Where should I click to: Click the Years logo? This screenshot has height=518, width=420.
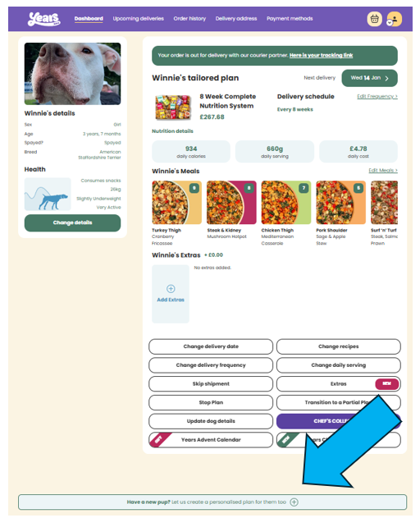tap(44, 19)
